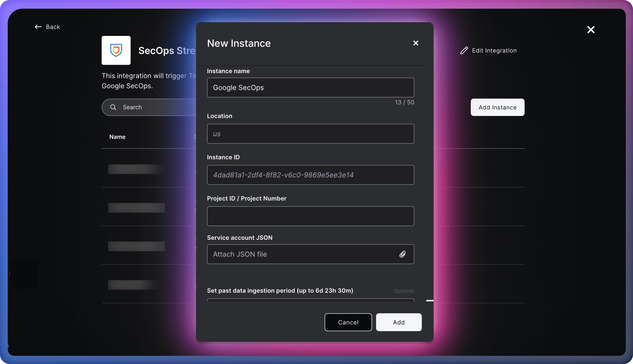633x364 pixels.
Task: Click the pencil Edit Integration icon
Action: (464, 50)
